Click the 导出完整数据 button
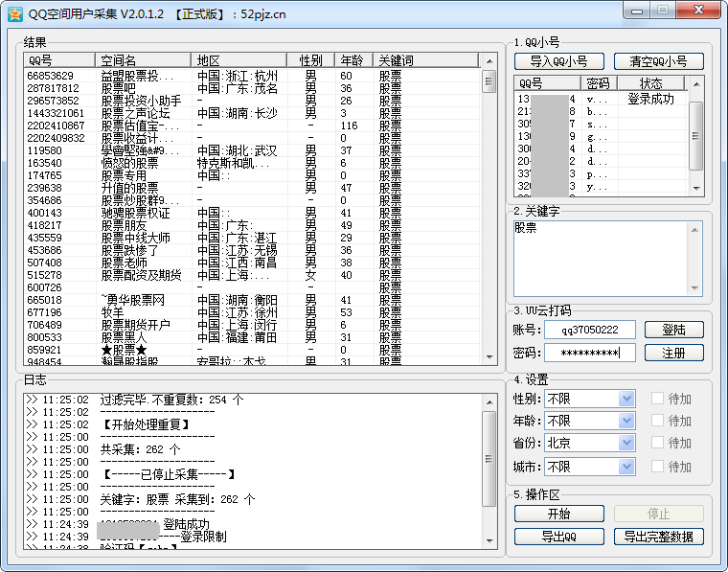Screen dimensions: 728x572 click(x=658, y=537)
